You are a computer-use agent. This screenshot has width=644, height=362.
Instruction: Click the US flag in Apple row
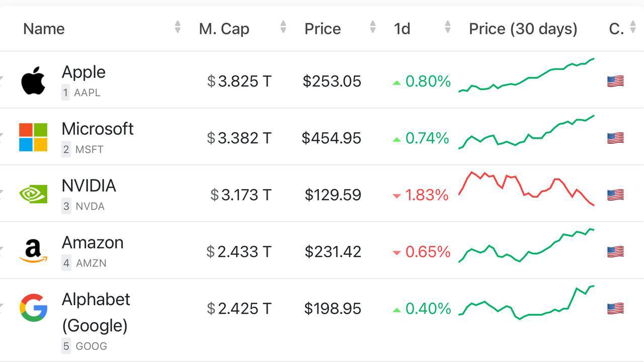coord(615,81)
